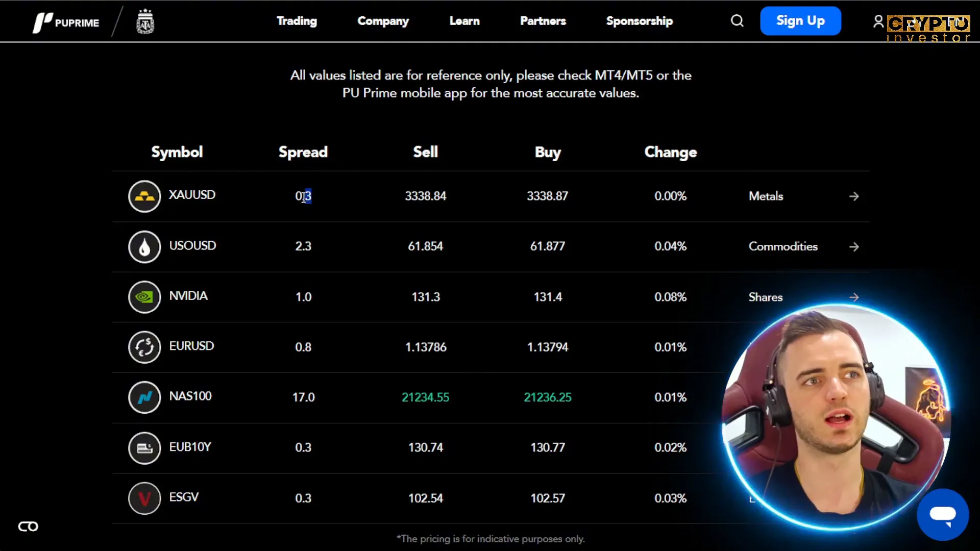Screen dimensions: 980x551
Task: Open the Sponsorship menu
Action: point(640,21)
